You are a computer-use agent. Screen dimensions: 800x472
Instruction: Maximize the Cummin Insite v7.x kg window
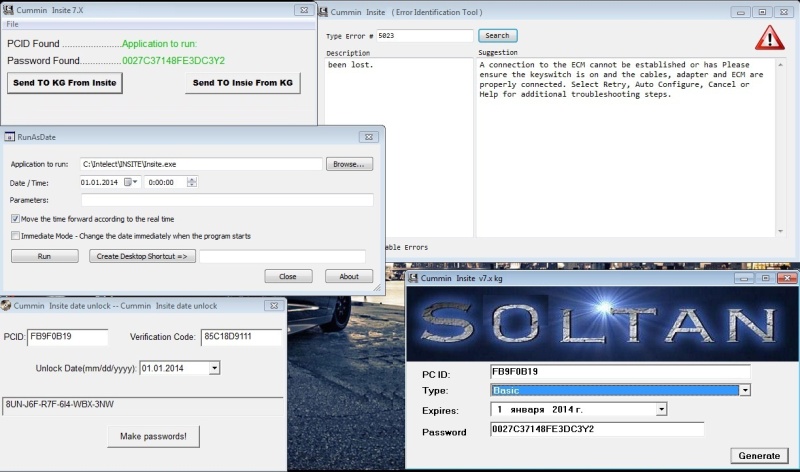(765, 278)
